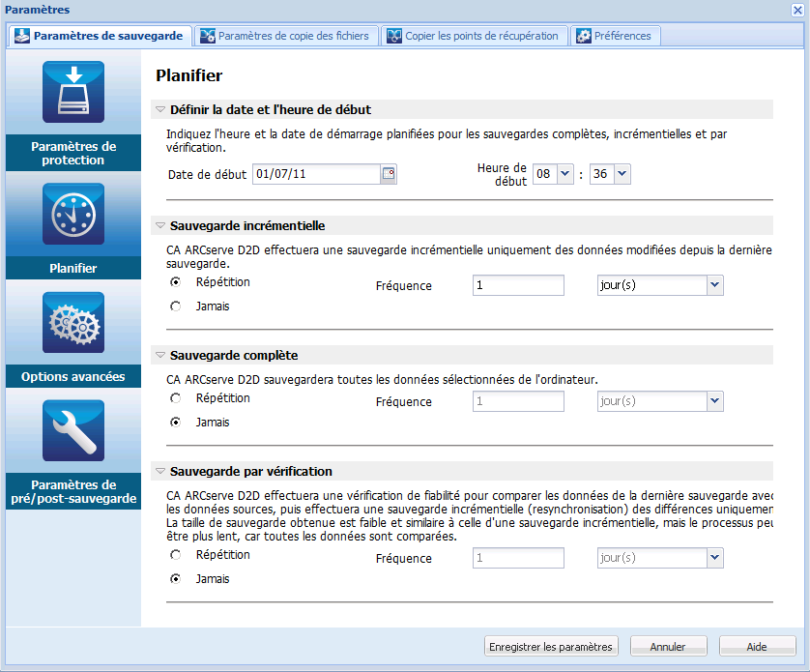Click the Heure de début label
This screenshot has height=672, width=810.
click(502, 175)
